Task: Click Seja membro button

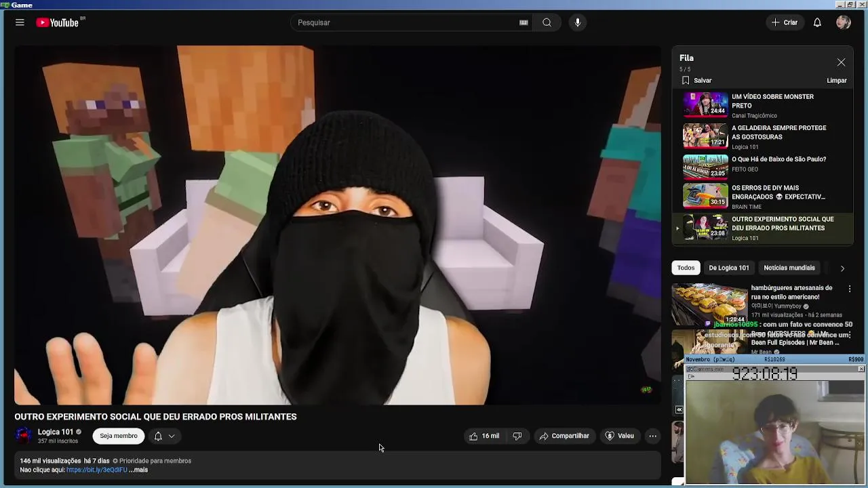Action: (119, 436)
